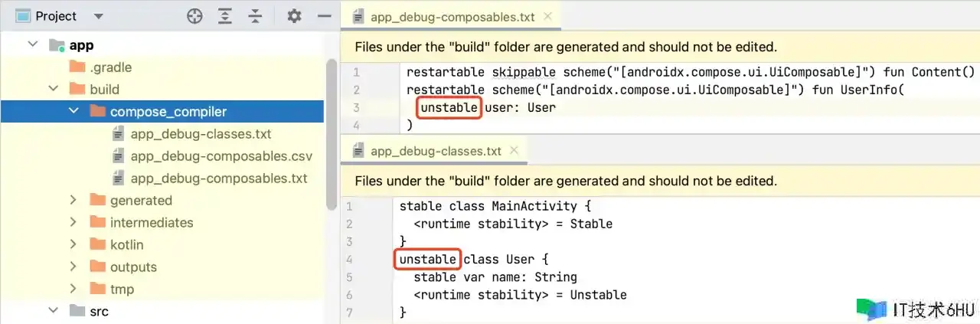
Task: Collapse the build folder
Action: click(x=54, y=90)
